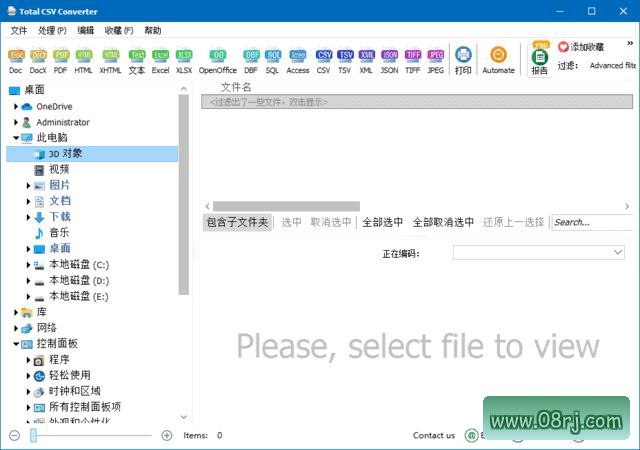Open the Automate tool

[x=498, y=61]
